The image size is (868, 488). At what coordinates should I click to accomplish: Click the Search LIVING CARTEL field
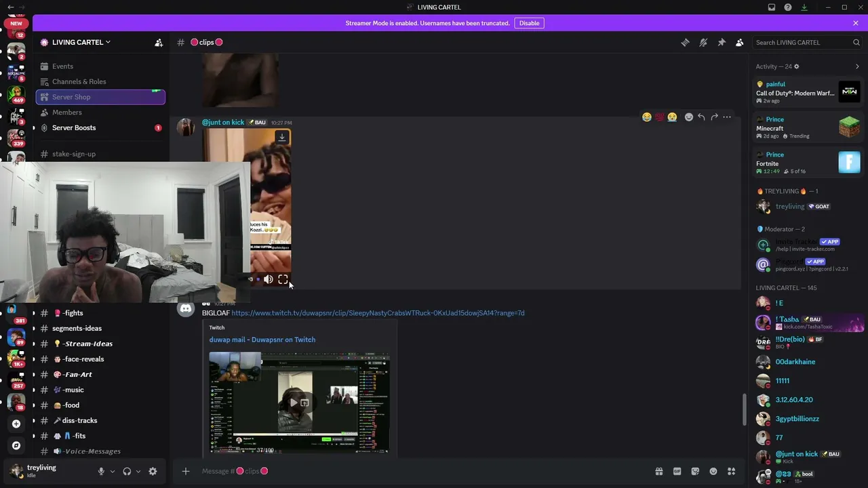[806, 42]
